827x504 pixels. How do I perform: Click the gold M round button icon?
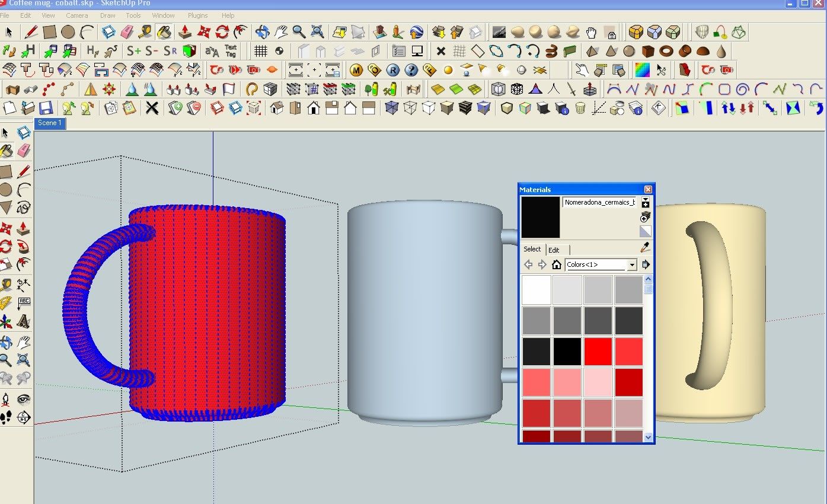[356, 70]
